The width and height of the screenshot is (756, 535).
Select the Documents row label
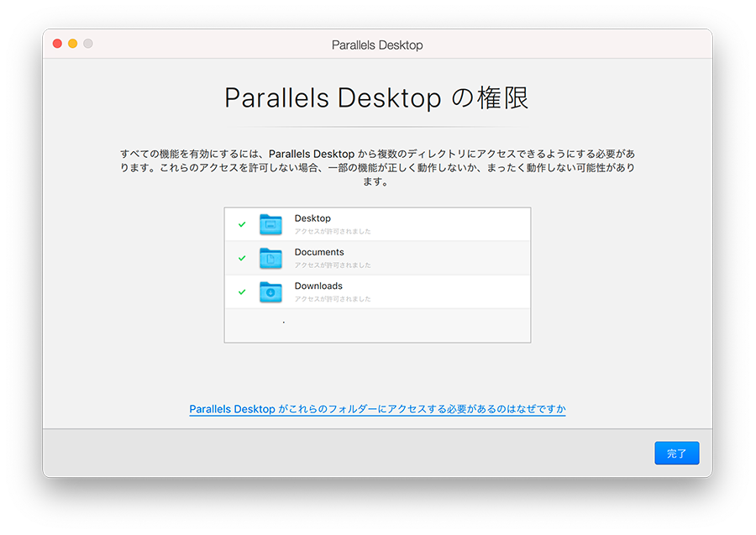pyautogui.click(x=319, y=252)
